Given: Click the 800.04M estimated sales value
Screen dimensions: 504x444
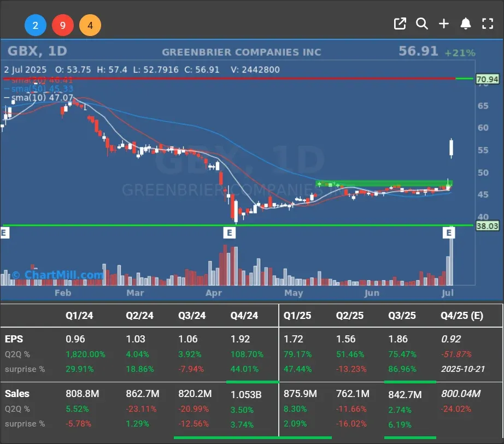Looking at the screenshot, I should (x=461, y=394).
